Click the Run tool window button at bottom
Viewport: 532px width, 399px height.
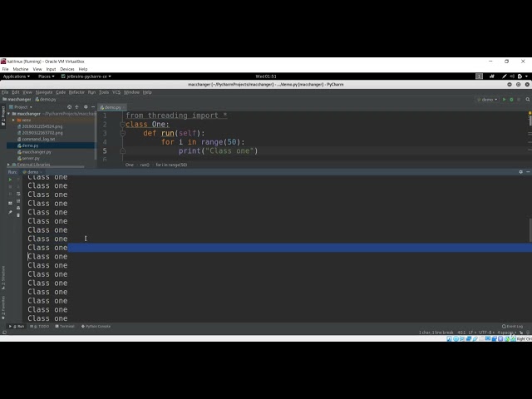pos(17,327)
